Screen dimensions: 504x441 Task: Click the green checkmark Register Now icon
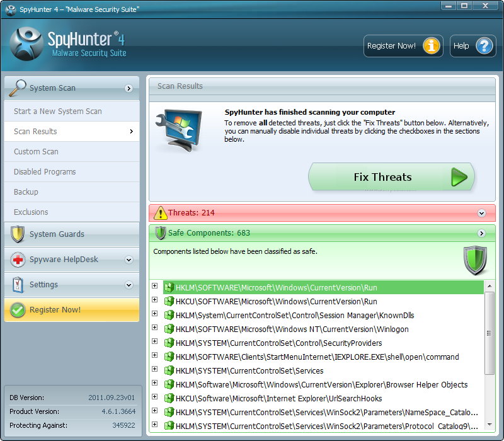[18, 310]
